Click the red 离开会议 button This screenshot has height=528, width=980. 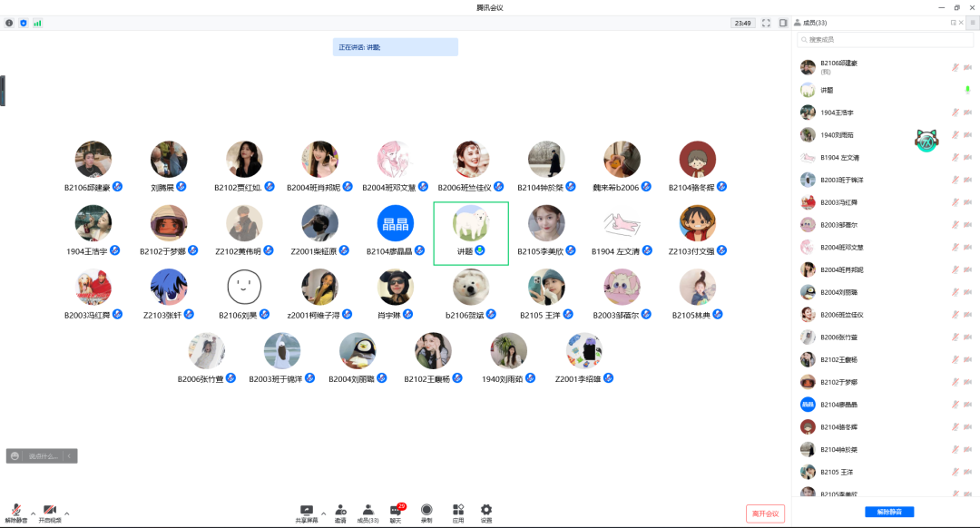(x=765, y=513)
